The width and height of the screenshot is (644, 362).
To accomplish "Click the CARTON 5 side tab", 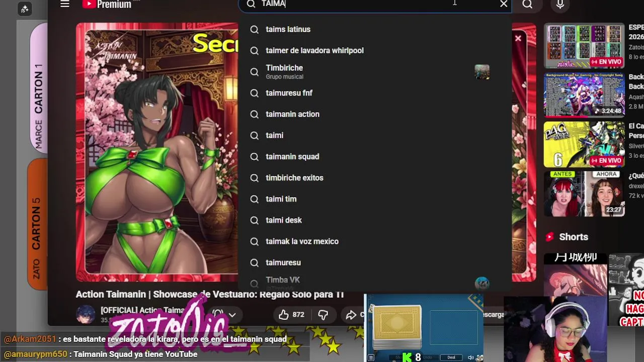I will coord(37,224).
